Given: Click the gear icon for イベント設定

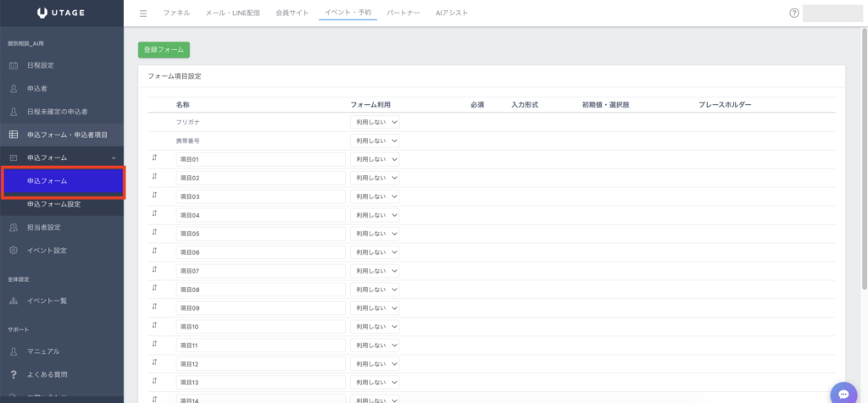Looking at the screenshot, I should pos(13,251).
